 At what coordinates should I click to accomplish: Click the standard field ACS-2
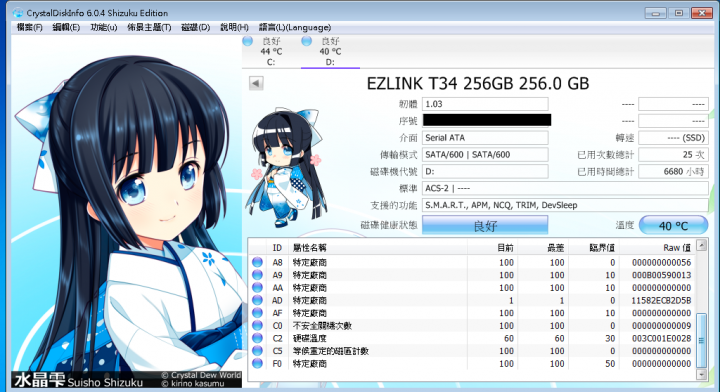tap(565, 189)
